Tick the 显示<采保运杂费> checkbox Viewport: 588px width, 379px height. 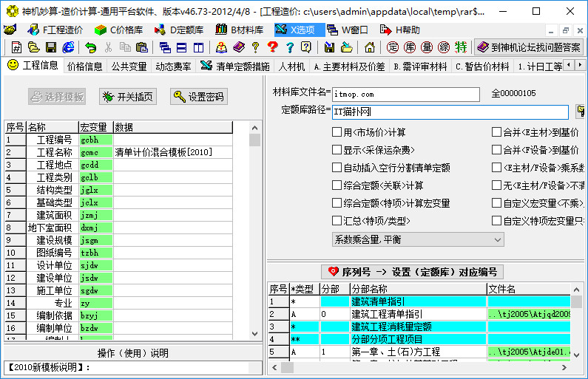click(x=337, y=150)
